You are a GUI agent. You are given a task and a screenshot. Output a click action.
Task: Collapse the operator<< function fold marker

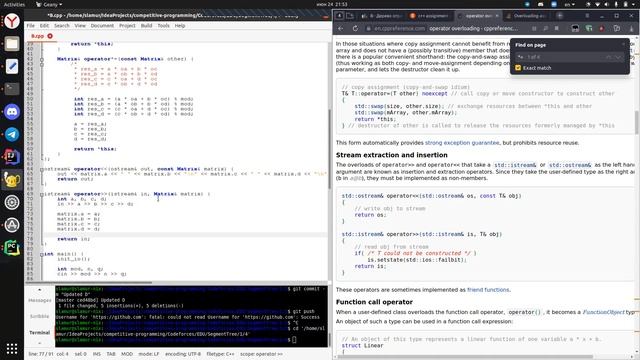pos(42,169)
